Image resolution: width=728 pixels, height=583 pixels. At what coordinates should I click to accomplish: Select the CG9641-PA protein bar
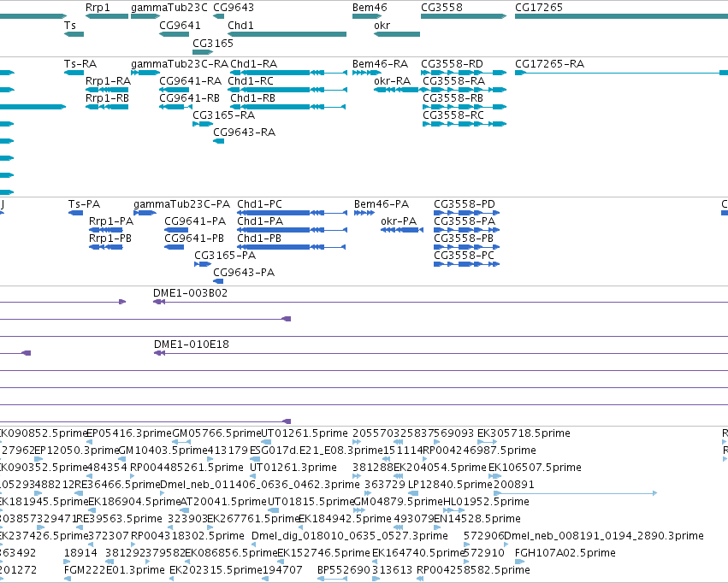pyautogui.click(x=176, y=230)
